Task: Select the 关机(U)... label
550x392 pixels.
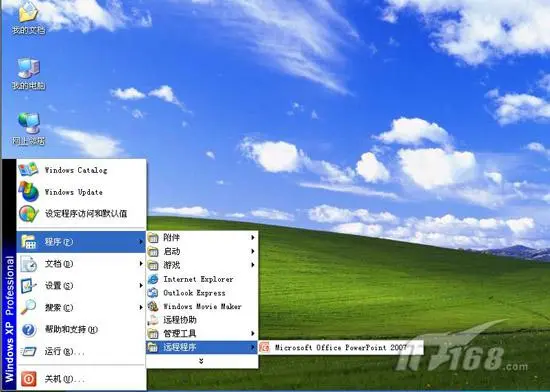Action: click(65, 379)
